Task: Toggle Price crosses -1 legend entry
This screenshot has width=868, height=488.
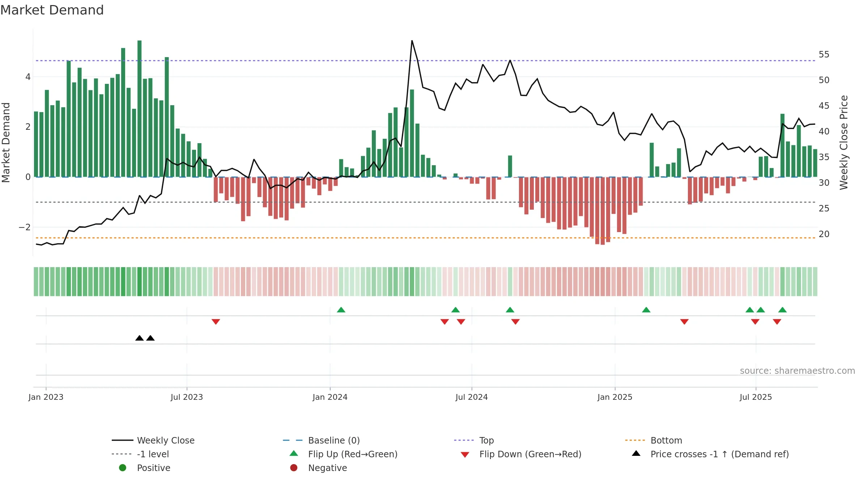Action: coord(710,454)
